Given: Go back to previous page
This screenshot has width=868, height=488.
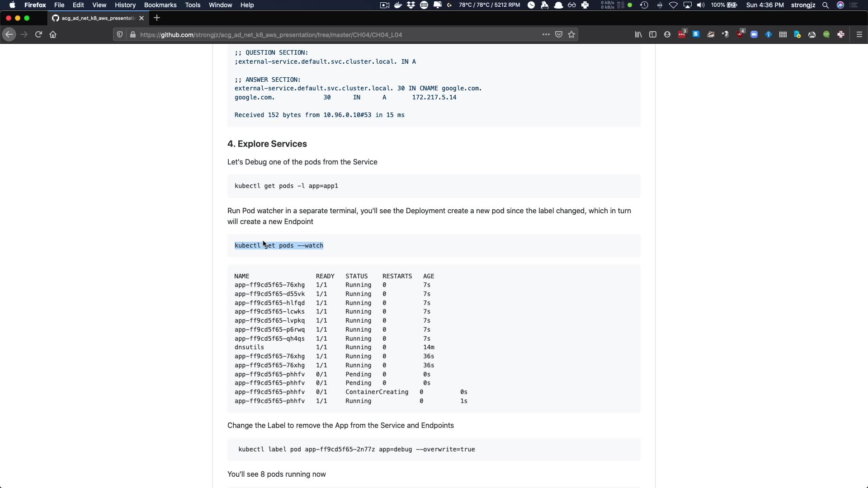Looking at the screenshot, I should 9,34.
